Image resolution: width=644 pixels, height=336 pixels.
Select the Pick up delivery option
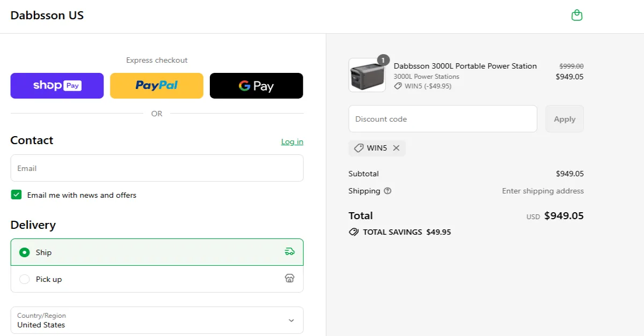coord(24,279)
